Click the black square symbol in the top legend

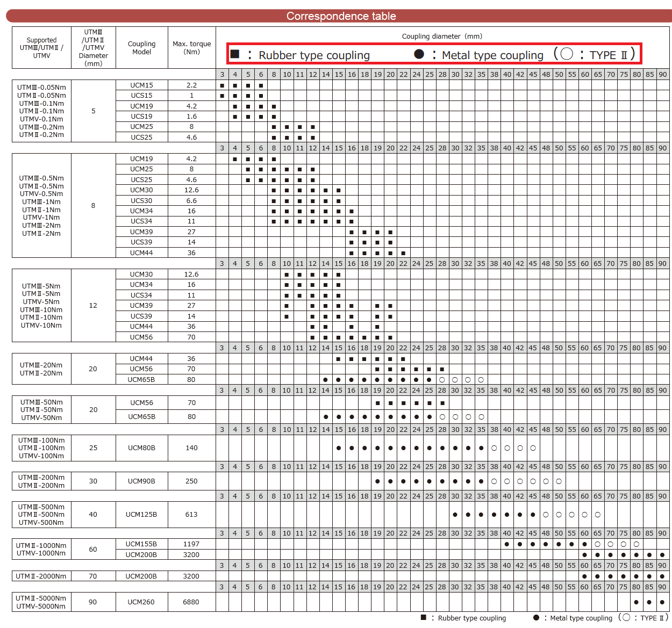click(x=235, y=54)
